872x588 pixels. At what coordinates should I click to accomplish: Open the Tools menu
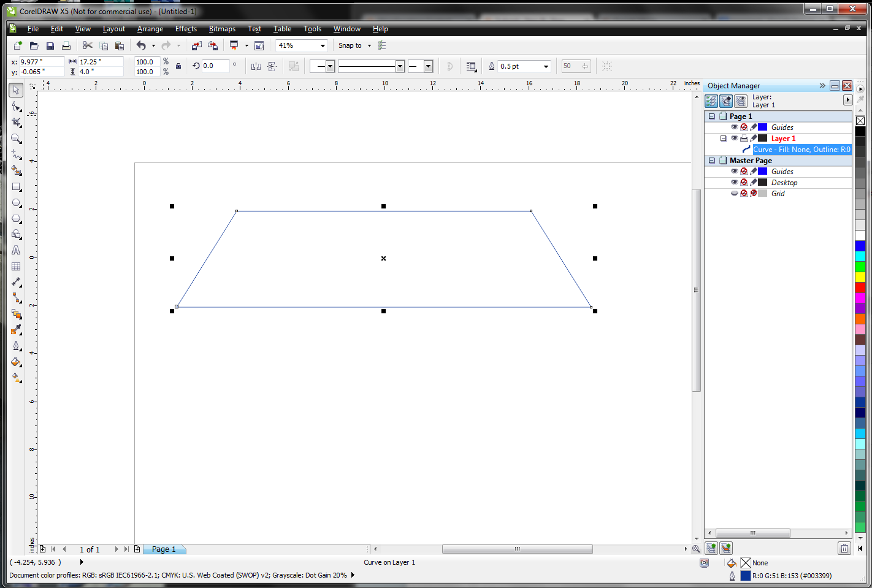[x=312, y=29]
